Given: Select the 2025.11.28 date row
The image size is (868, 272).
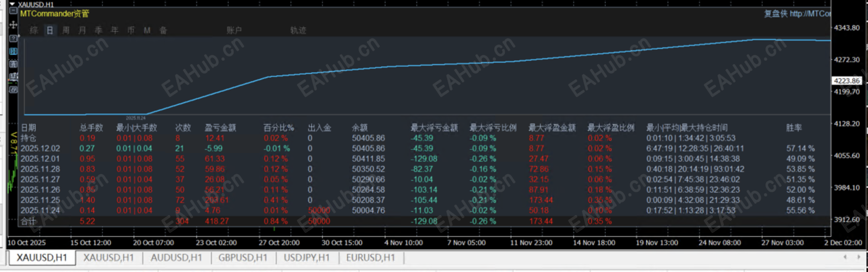Looking at the screenshot, I should pyautogui.click(x=40, y=169).
